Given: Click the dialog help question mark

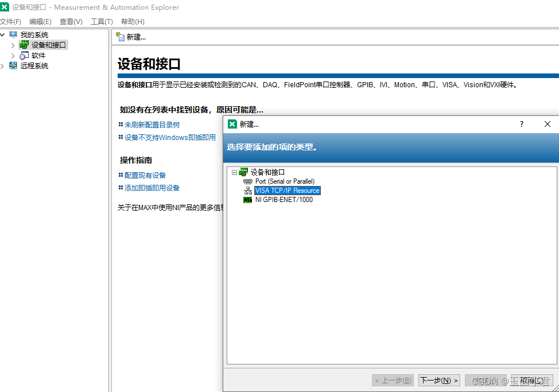Looking at the screenshot, I should tap(522, 124).
